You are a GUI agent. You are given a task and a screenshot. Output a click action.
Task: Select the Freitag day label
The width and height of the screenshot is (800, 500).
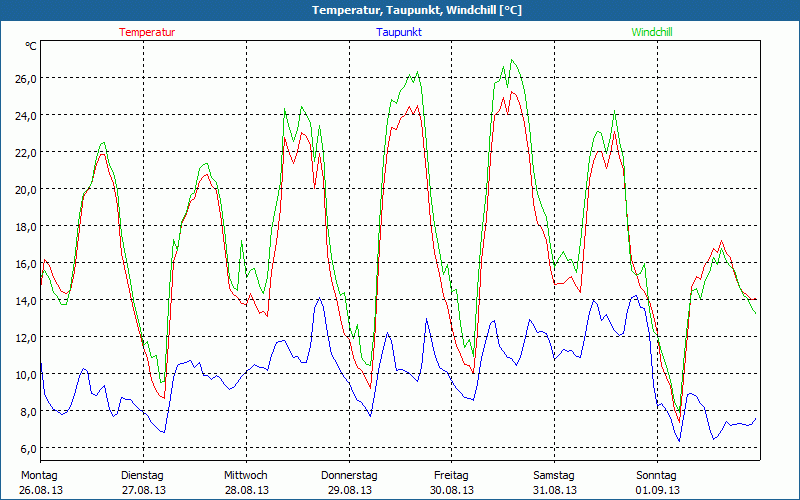click(x=452, y=475)
